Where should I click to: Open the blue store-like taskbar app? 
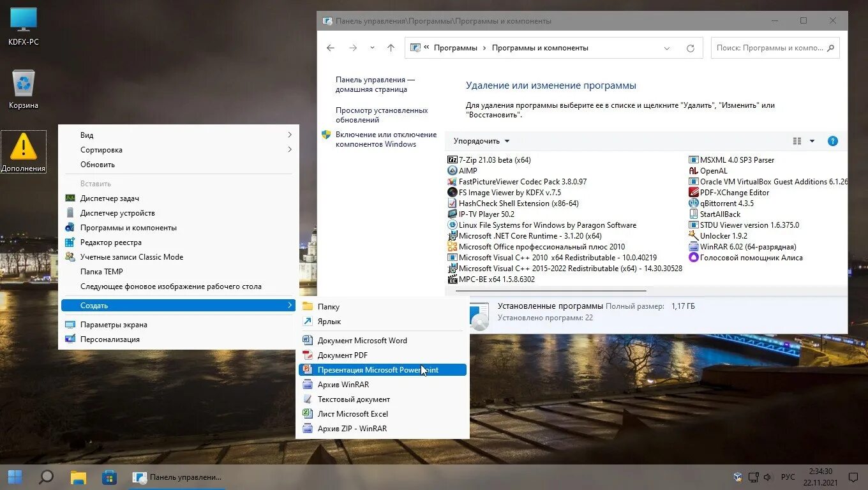click(109, 477)
